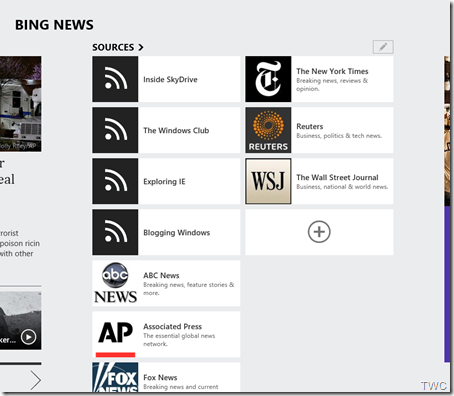Click the news photo with white truck
The image size is (454, 396).
[21, 104]
